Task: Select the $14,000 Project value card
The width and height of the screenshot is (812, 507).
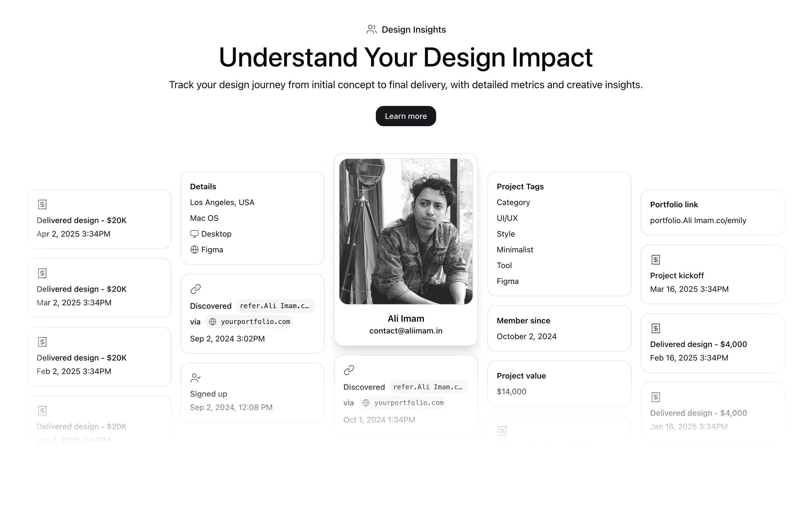Action: coord(559,384)
